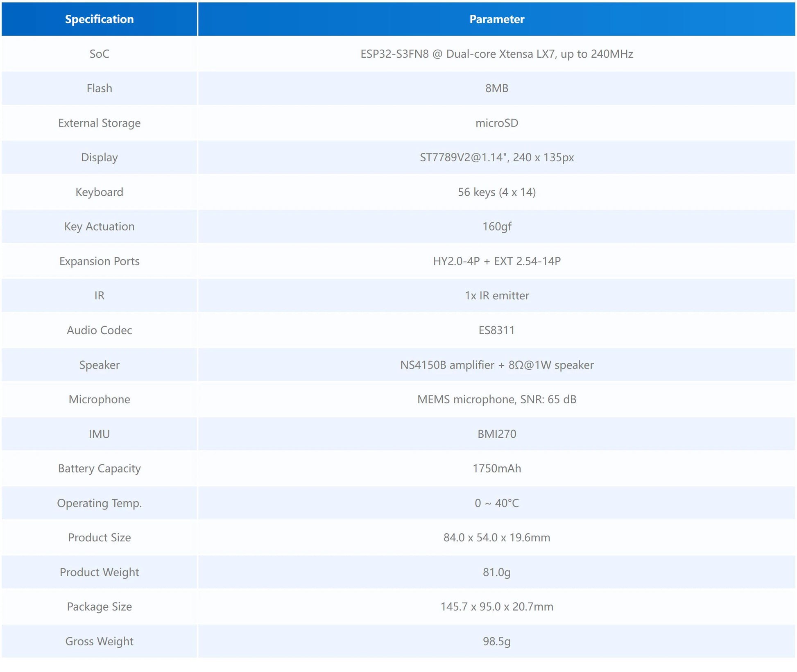Select the 1x IR emitter cell
The height and width of the screenshot is (672, 797).
pos(496,296)
